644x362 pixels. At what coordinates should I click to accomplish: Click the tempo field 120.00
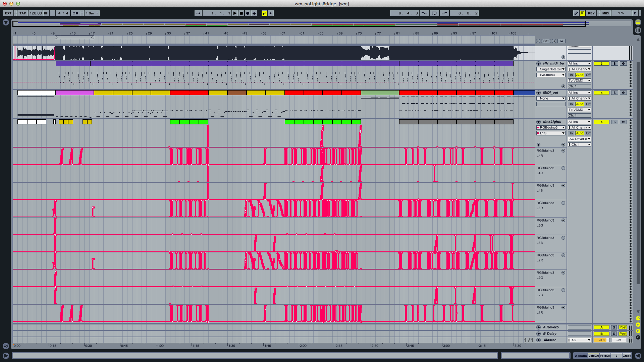click(x=36, y=13)
